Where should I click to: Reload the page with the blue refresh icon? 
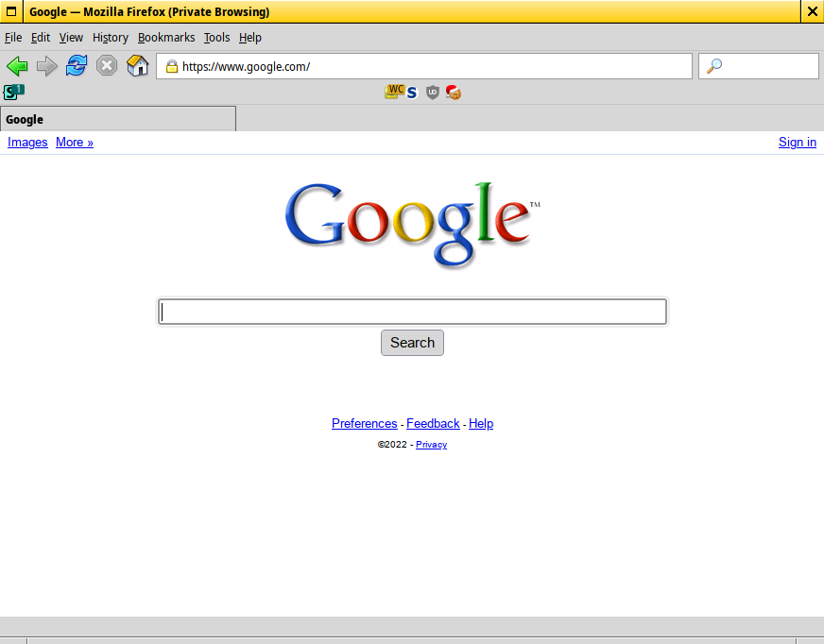[77, 66]
